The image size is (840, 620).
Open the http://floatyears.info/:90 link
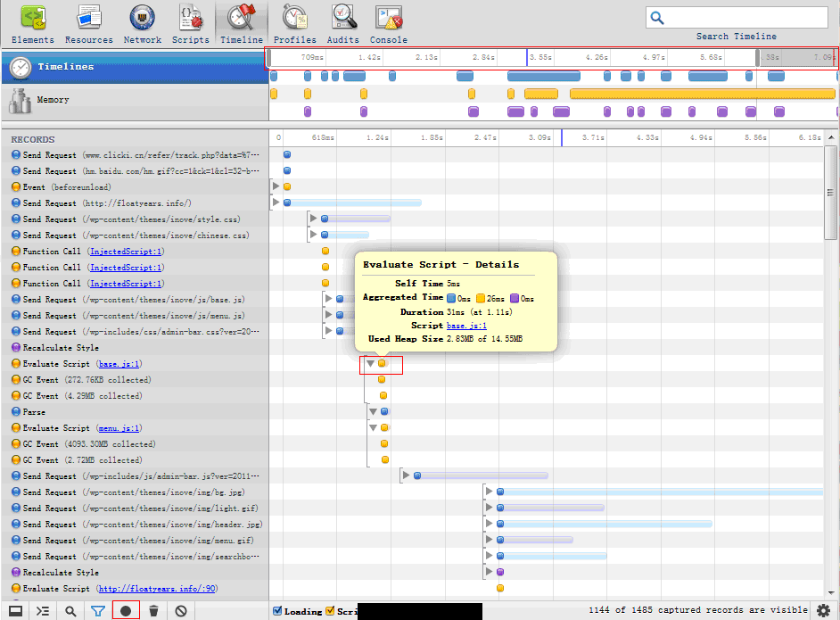[x=157, y=589]
